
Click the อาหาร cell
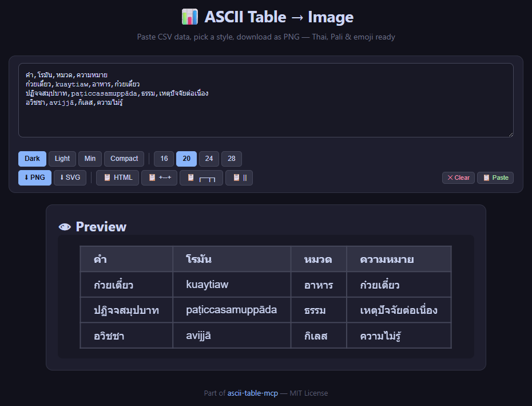coord(319,285)
